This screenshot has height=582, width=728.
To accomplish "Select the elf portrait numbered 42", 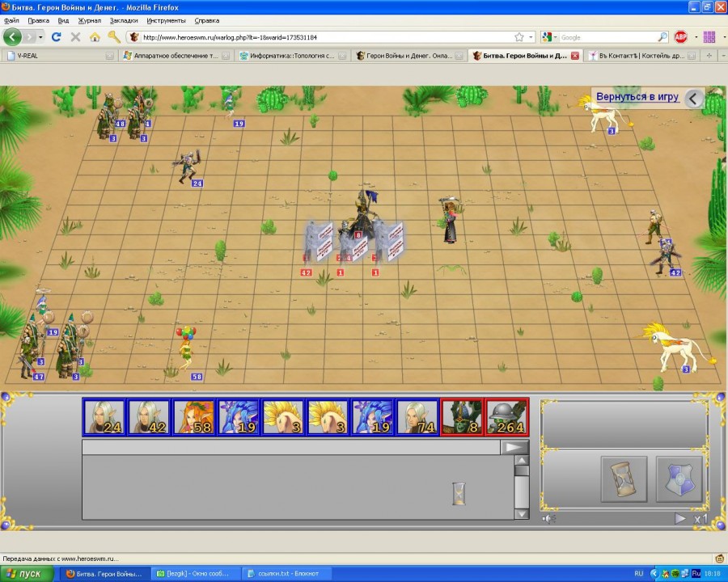I will 150,417.
